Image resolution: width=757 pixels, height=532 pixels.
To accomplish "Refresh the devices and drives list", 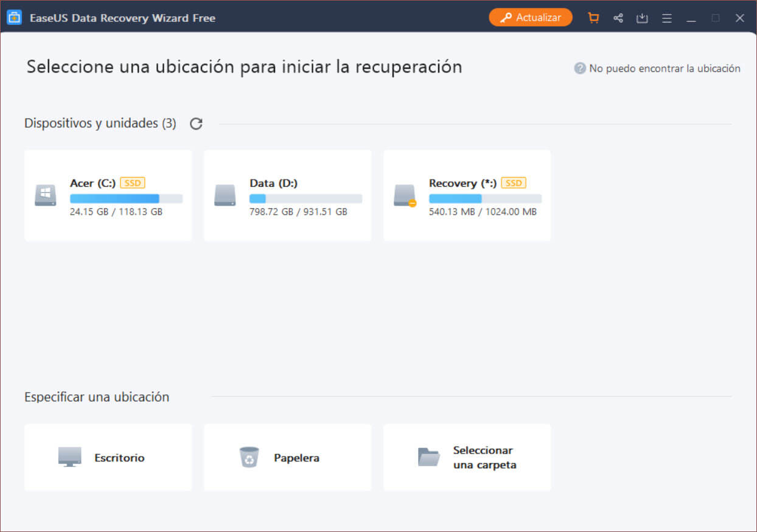I will point(196,124).
